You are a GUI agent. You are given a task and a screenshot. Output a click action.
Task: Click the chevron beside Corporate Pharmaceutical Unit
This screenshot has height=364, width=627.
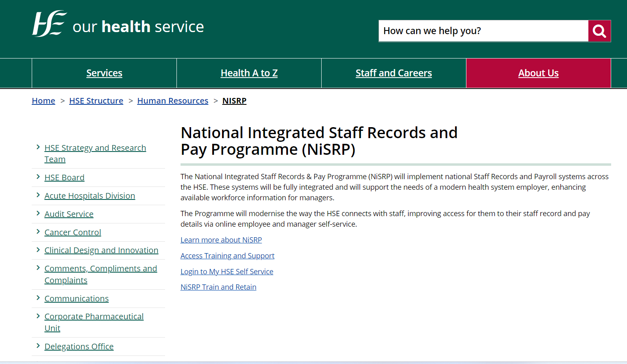coord(38,316)
